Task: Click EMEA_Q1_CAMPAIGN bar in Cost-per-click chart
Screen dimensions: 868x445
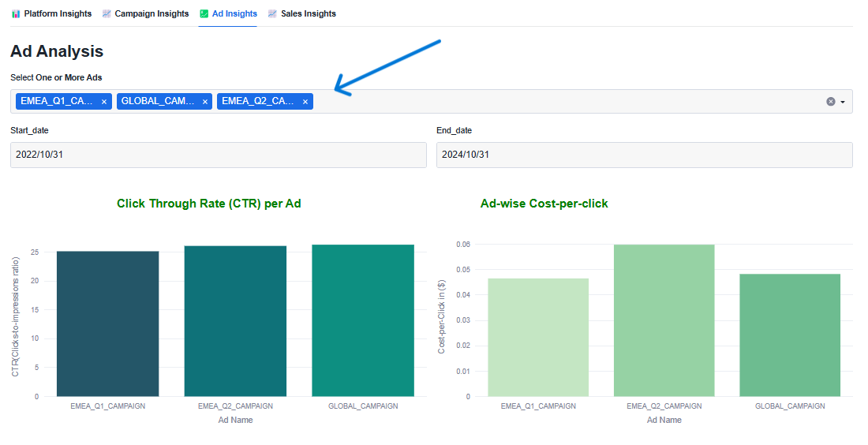Action: tap(538, 337)
